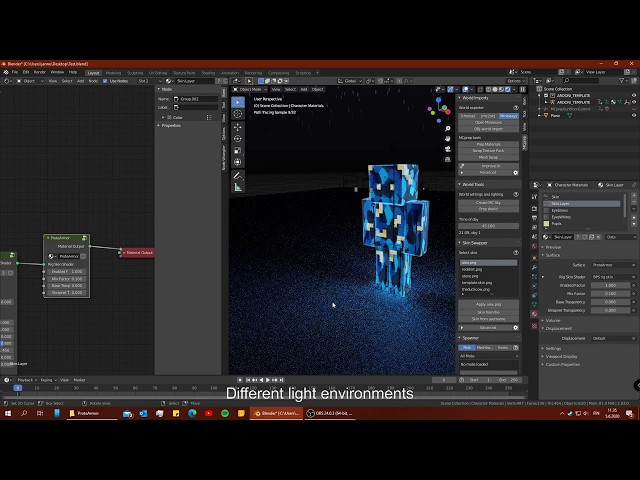The width and height of the screenshot is (640, 480).
Task: Click the Mesh Swap button
Action: tap(489, 158)
